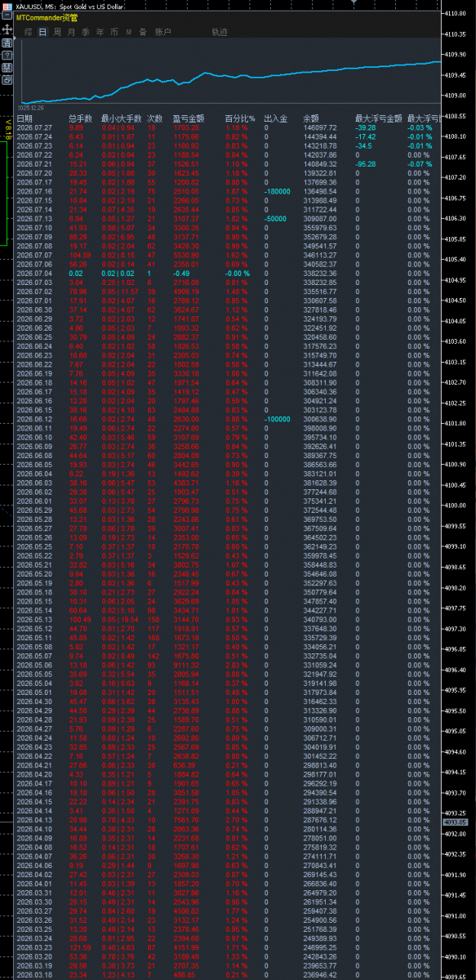Viewport: 476px width, 980px height.
Task: Select the 月 monthly tab
Action: tap(71, 32)
